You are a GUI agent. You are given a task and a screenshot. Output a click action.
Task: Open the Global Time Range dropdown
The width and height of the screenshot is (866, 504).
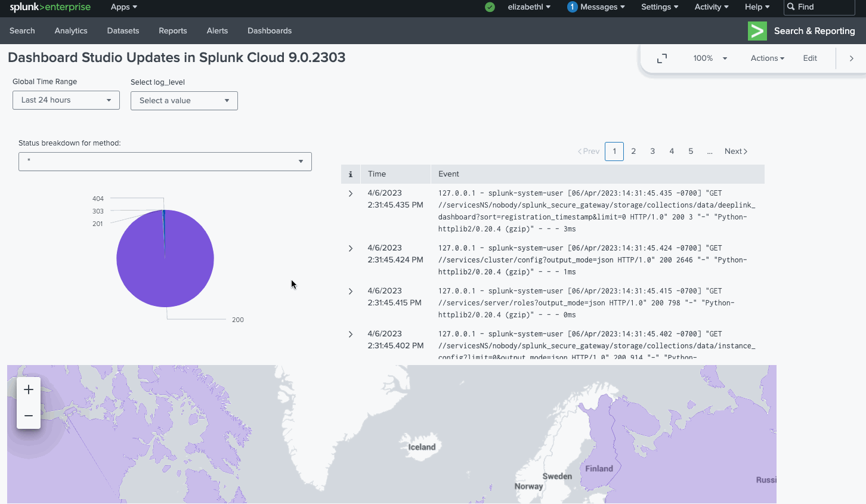[x=66, y=100]
